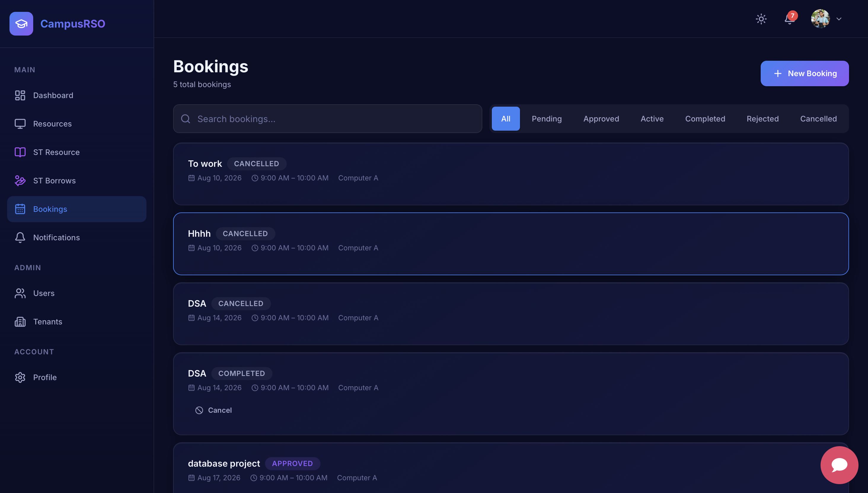Open the ST Resource book icon

(x=20, y=152)
